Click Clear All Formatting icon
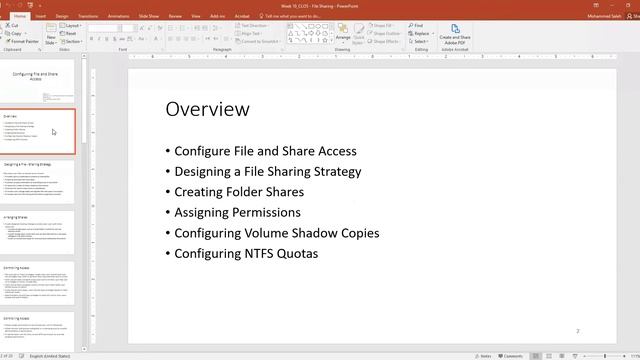The image size is (640, 360). 160,28
